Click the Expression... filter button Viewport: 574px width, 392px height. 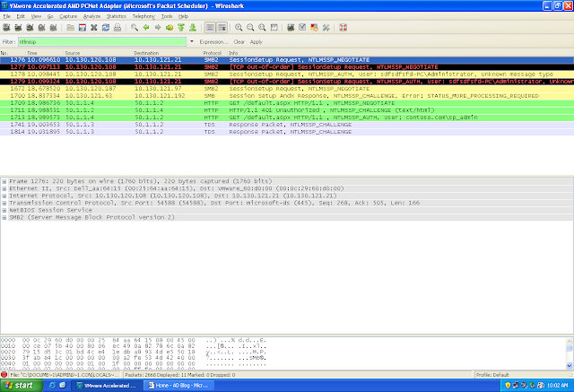coord(213,42)
